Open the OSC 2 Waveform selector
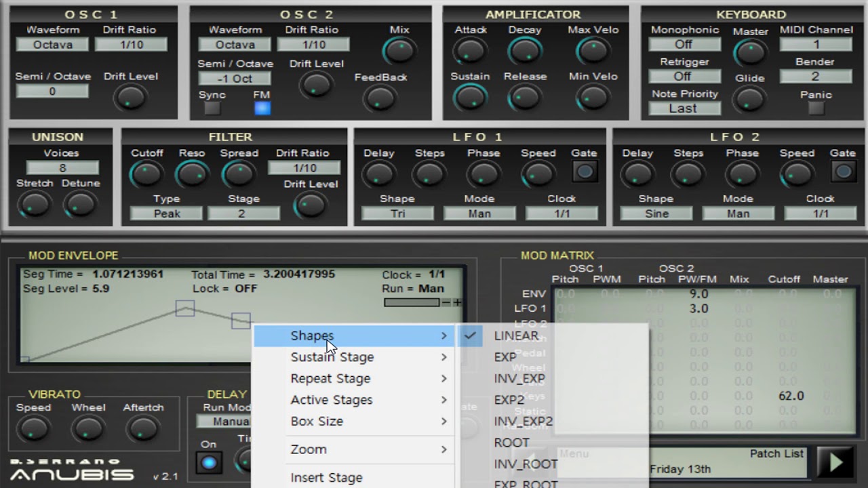 (x=235, y=44)
